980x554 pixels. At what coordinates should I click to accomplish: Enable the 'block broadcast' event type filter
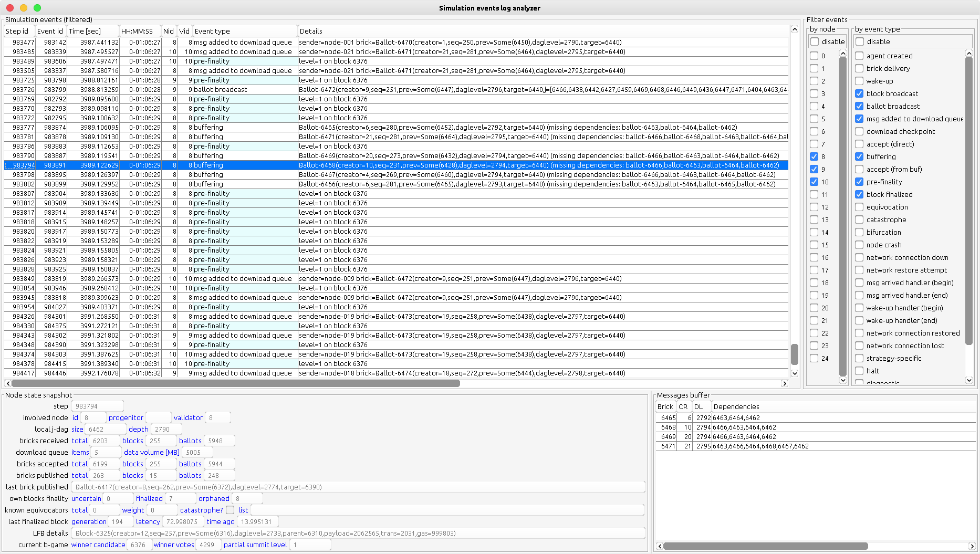click(x=859, y=93)
